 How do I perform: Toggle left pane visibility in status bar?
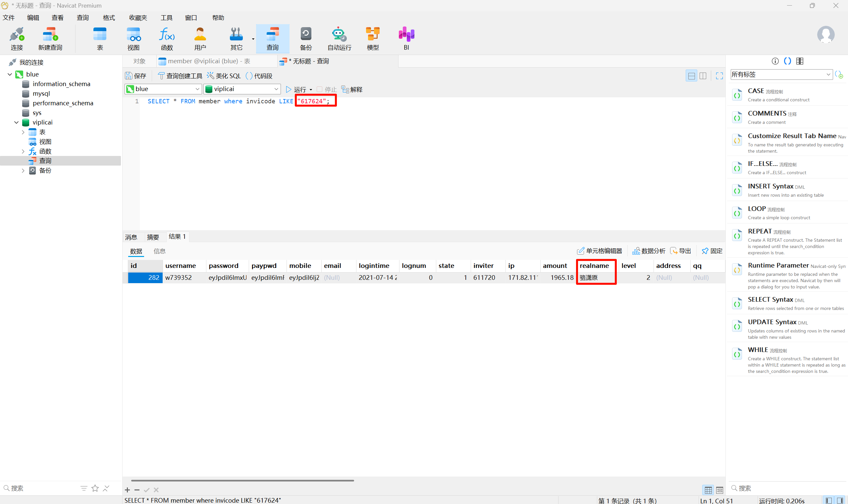click(829, 500)
